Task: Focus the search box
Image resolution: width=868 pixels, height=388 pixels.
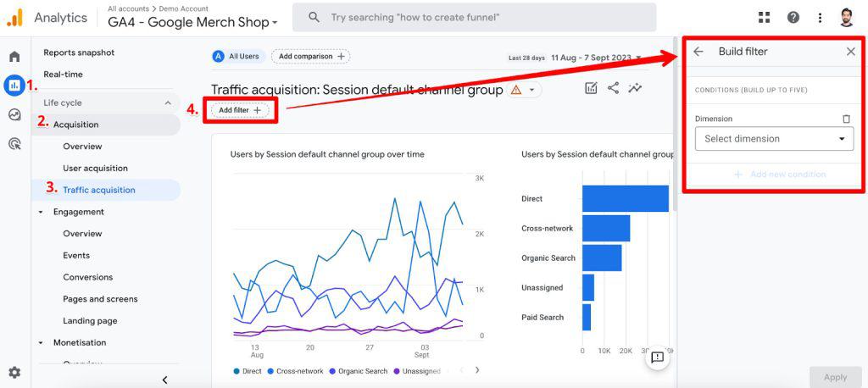Action: point(475,18)
